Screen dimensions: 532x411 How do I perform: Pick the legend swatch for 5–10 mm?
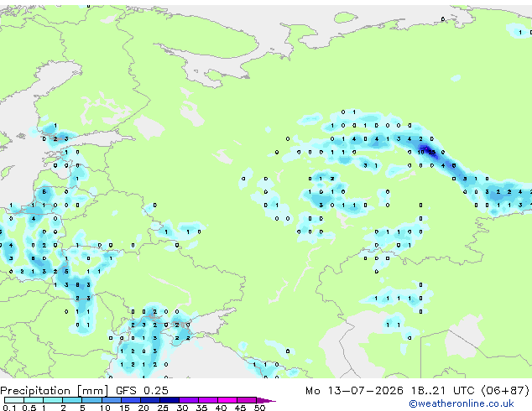[x=91, y=400]
